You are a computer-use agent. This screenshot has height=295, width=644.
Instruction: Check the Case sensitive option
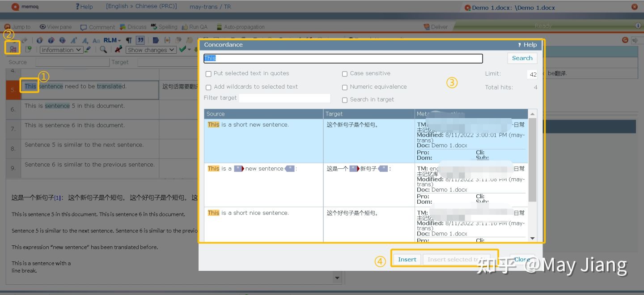click(x=345, y=74)
